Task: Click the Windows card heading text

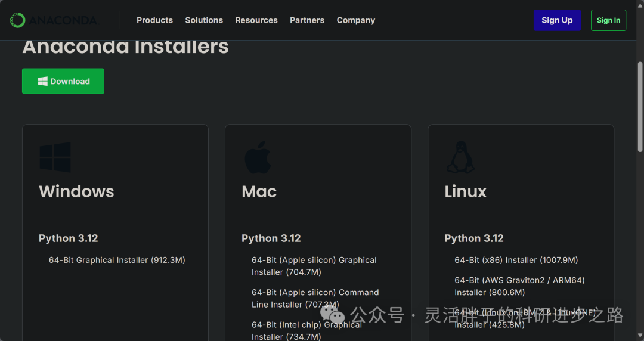Action: tap(76, 191)
